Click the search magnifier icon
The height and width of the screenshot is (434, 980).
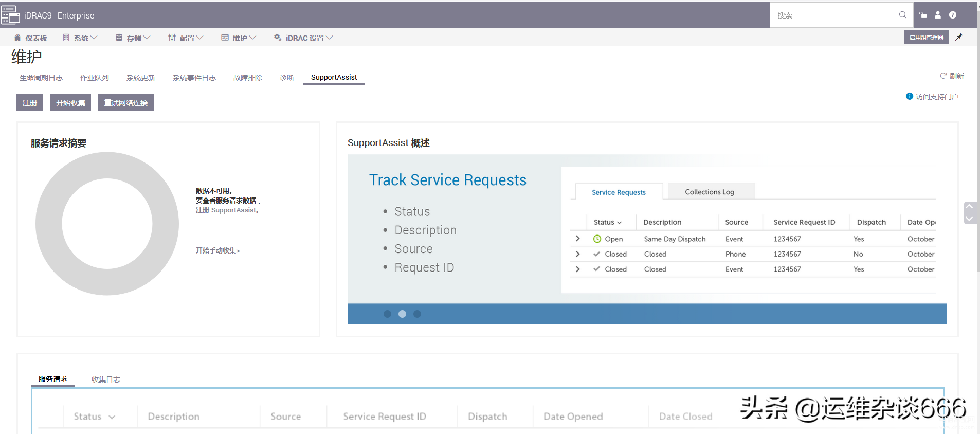point(902,15)
